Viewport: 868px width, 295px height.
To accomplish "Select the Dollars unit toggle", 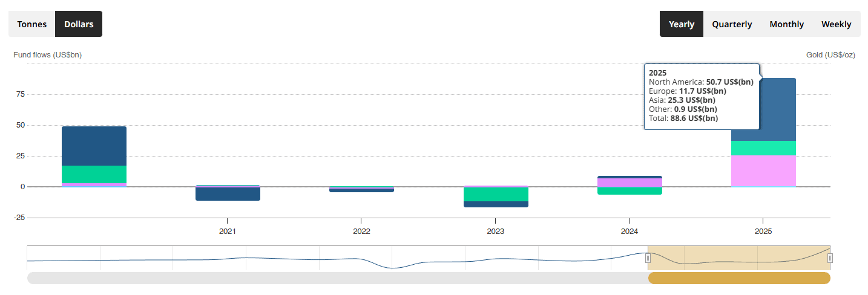I will [79, 24].
